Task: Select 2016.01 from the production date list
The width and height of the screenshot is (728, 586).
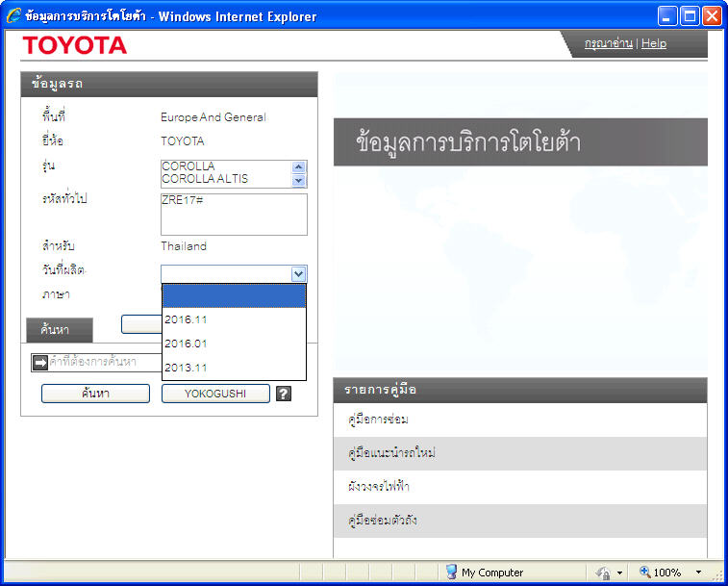Action: point(234,344)
